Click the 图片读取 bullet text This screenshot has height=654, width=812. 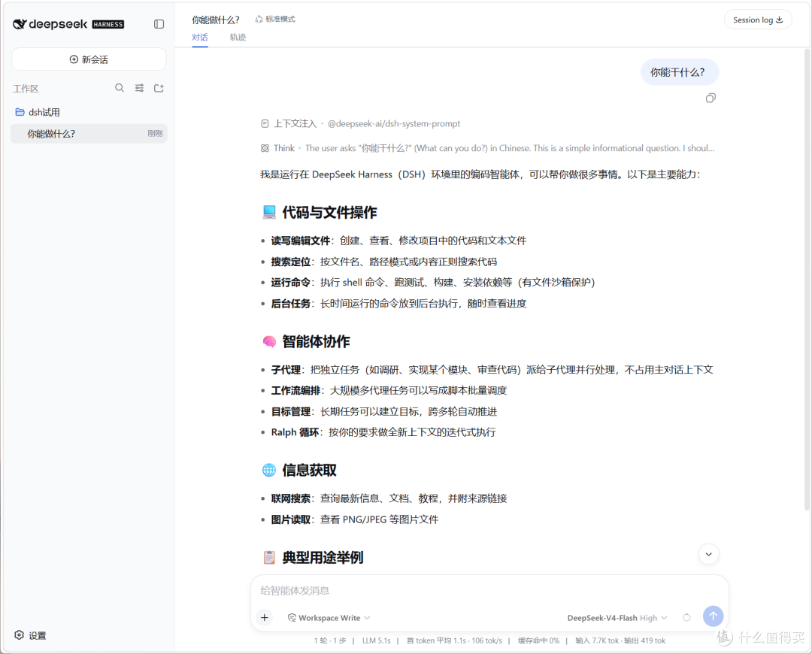355,519
